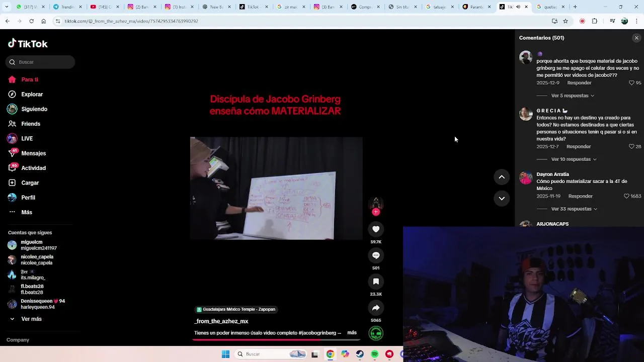
Task: Open comments via the speech bubble icon
Action: 376,255
